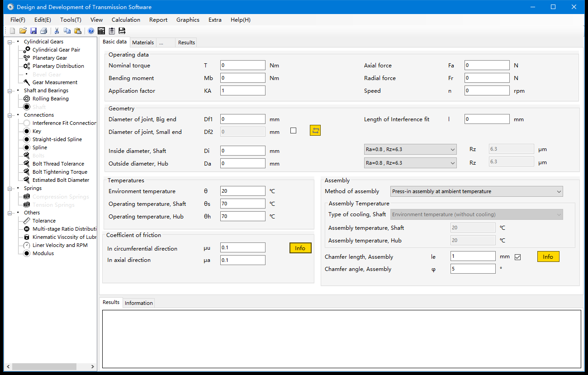Click the yellow swap diameters icon button
This screenshot has height=375, width=588.
(315, 130)
